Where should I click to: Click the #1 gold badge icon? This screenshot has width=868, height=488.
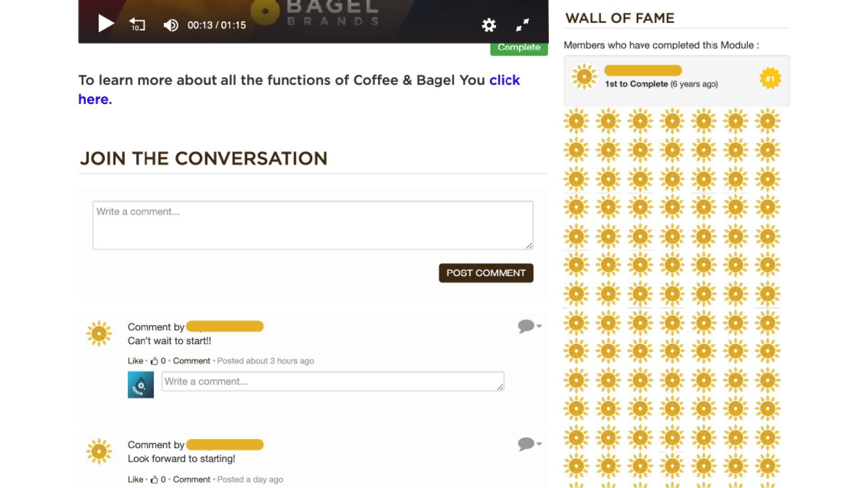coord(770,79)
